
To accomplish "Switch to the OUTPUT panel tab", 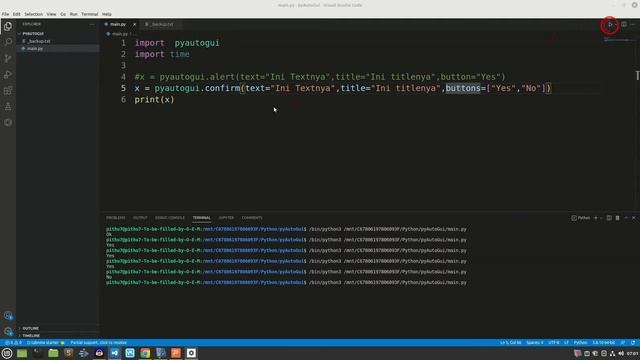I will click(x=140, y=218).
